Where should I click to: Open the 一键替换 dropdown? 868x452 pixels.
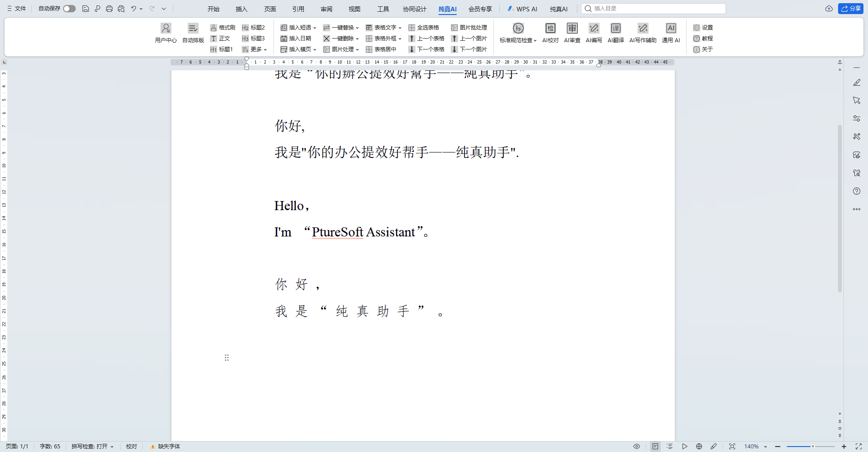(x=341, y=28)
